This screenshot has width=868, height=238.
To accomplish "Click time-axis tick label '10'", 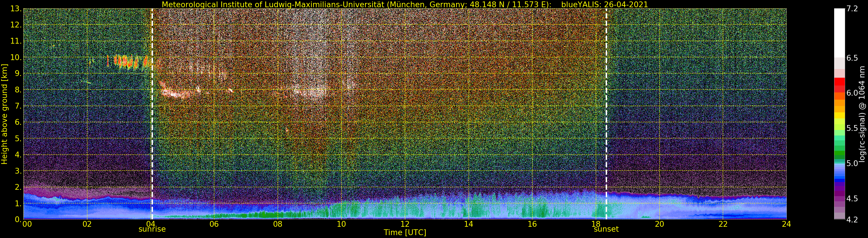I will coord(341,224).
